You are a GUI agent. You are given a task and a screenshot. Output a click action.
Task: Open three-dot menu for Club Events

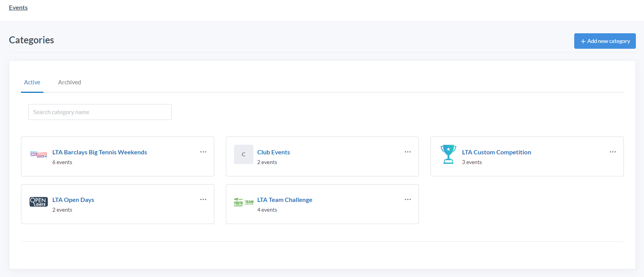coord(408,152)
